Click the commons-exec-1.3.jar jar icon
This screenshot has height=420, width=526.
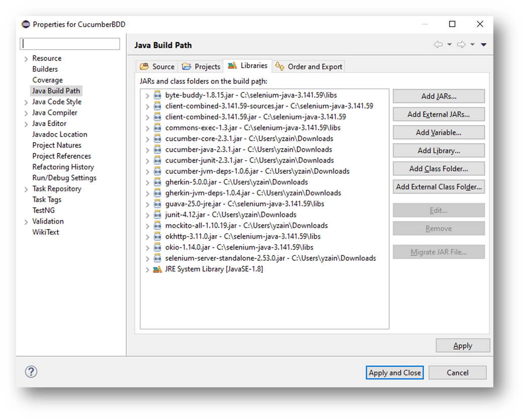point(157,128)
